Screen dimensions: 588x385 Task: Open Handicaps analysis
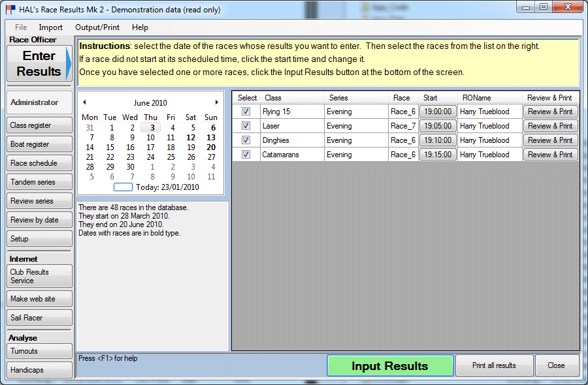click(39, 369)
